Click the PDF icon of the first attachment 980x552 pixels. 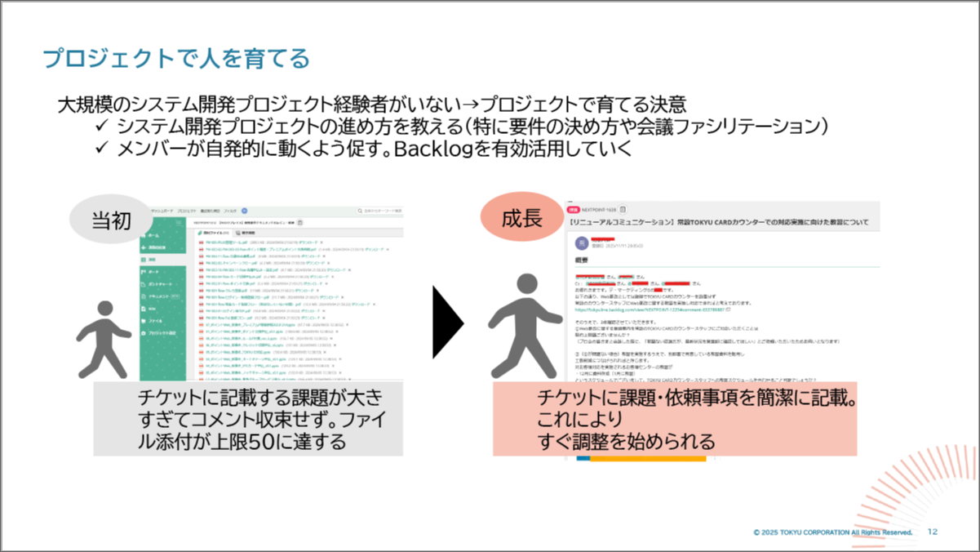202,243
